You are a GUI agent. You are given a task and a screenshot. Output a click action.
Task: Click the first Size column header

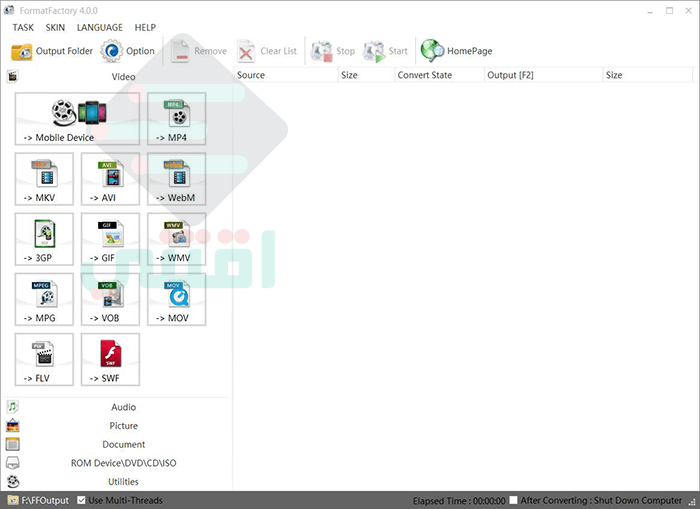[367, 75]
